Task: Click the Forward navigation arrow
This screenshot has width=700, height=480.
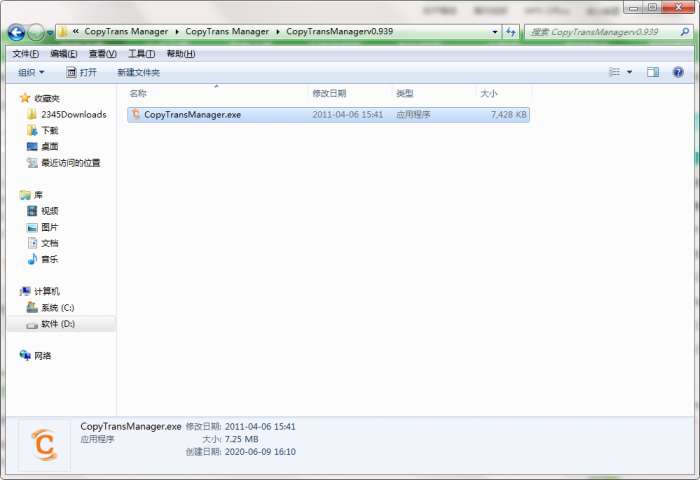Action: (36, 33)
